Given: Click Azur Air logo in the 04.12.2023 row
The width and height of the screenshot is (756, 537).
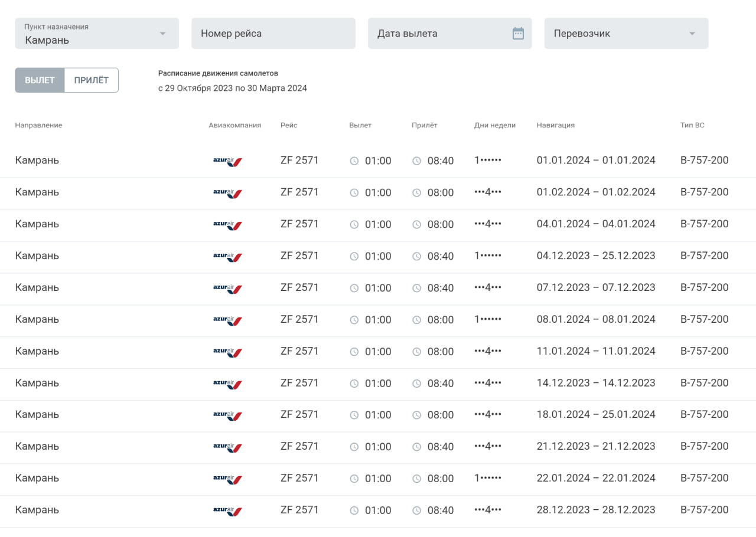Looking at the screenshot, I should click(227, 257).
